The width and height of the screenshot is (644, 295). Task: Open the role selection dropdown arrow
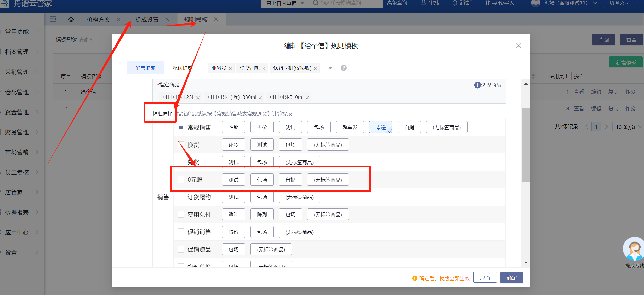pos(330,68)
